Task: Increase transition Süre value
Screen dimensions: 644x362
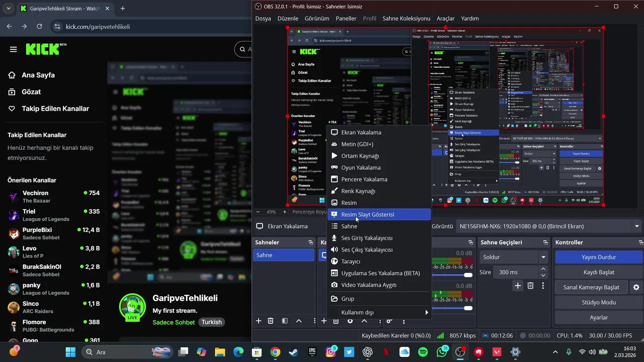Action: 543,269
